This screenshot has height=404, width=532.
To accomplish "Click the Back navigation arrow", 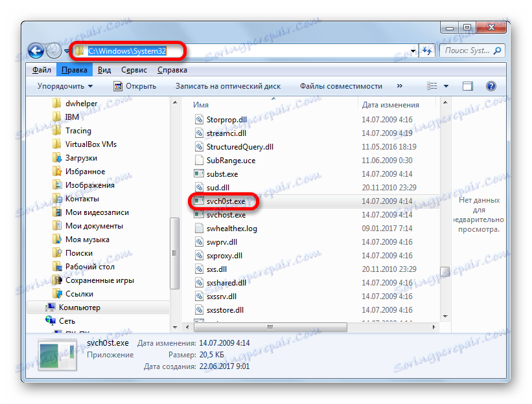I will point(36,51).
